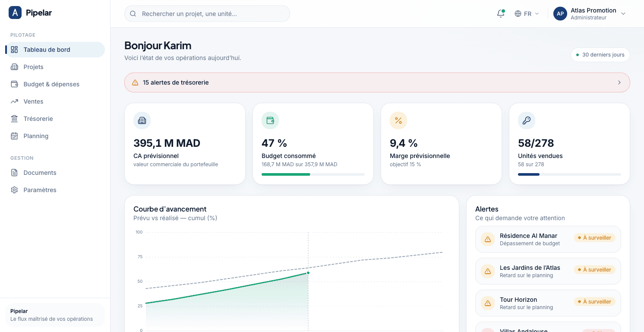Click the Trésorerie bank icon
This screenshot has width=644, height=332.
pyautogui.click(x=14, y=119)
